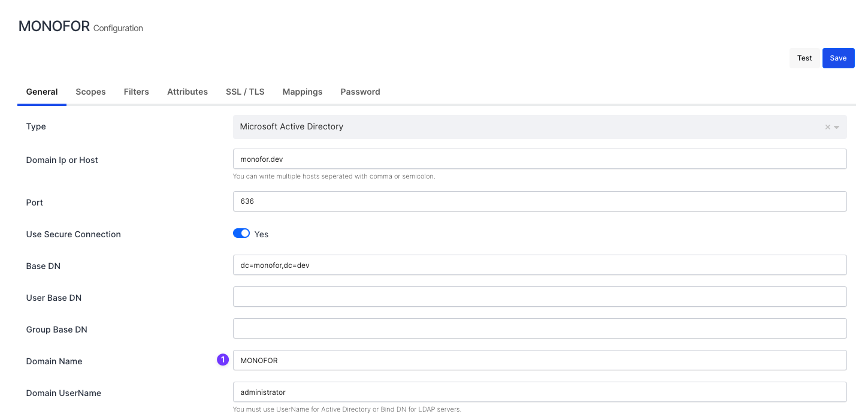
Task: Go to the Attributes tab
Action: click(x=187, y=92)
